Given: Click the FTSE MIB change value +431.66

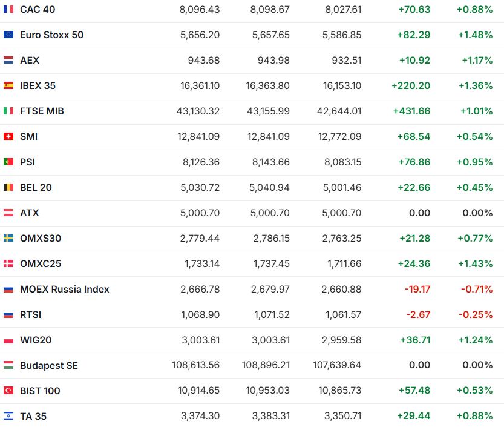Looking at the screenshot, I should (x=411, y=111).
